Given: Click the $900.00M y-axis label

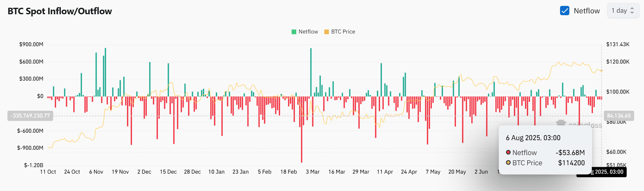Looking at the screenshot, I should point(31,44).
